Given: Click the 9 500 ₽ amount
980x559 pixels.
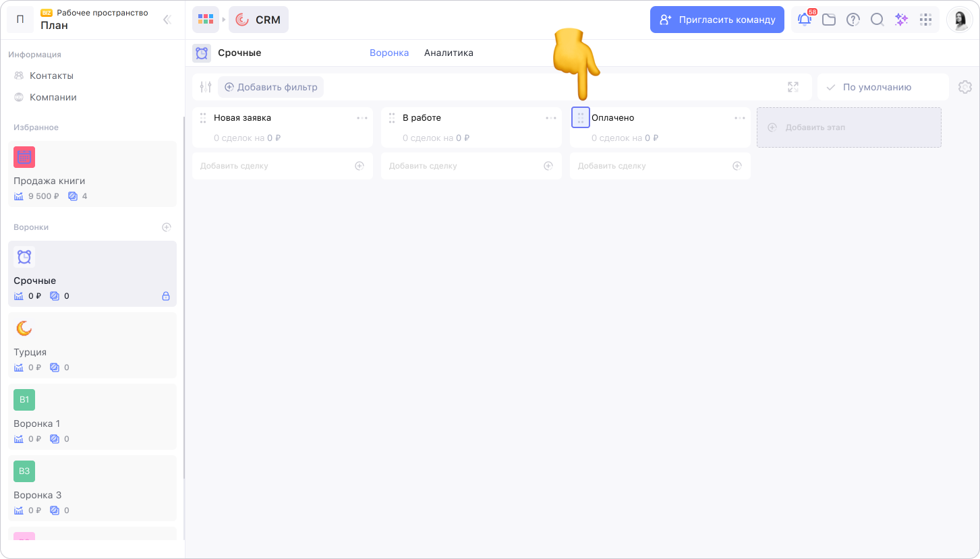Looking at the screenshot, I should point(43,196).
